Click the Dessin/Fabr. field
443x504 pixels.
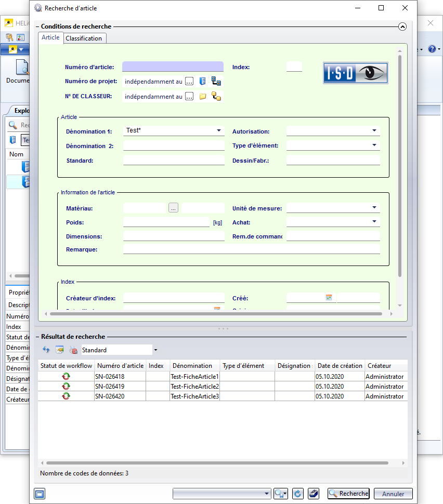(x=333, y=160)
